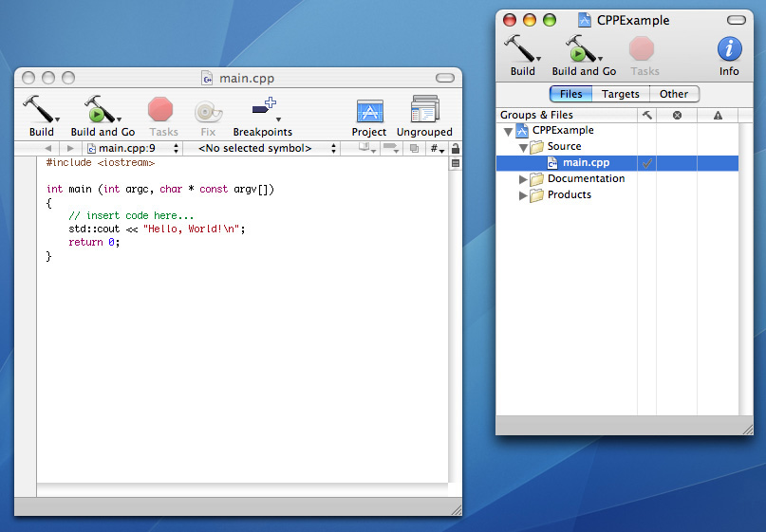Select main.cpp in Groups & Files

pos(585,163)
